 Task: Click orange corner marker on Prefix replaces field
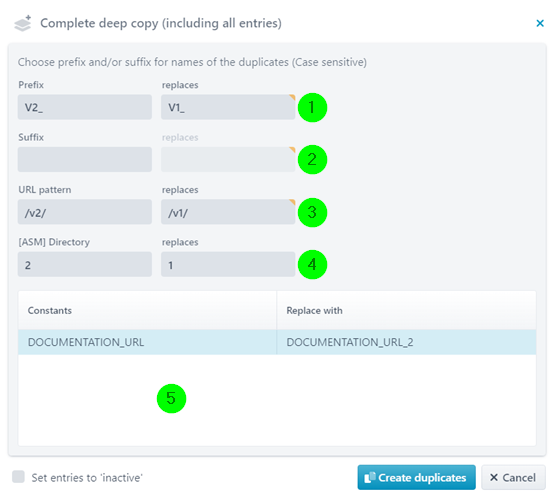tap(292, 97)
